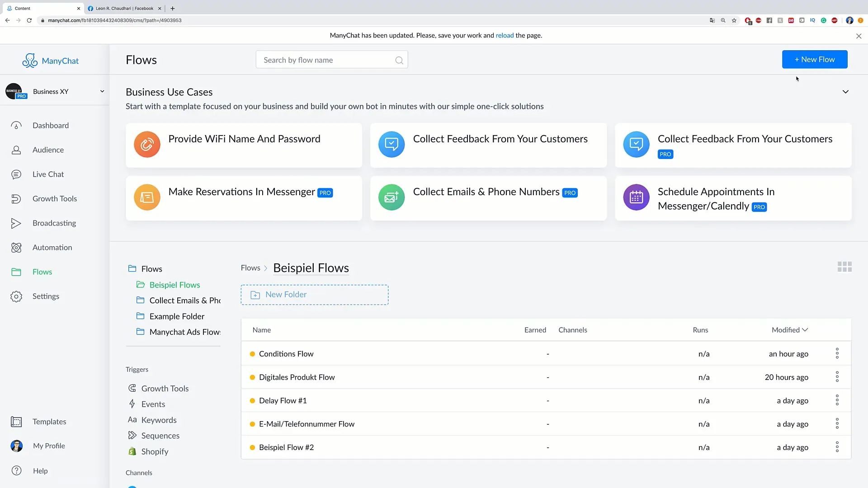Open the Make Reservations In Messenger template
Screen dimensions: 868x488
[x=244, y=198]
